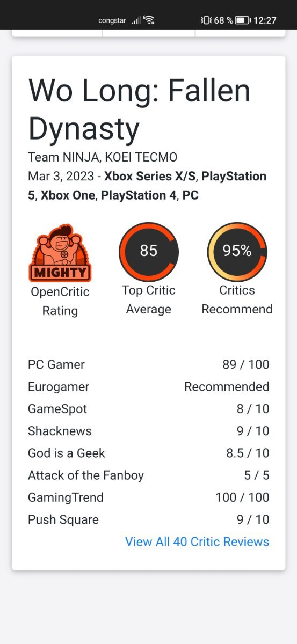Viewport: 297px width, 644px height.
Task: Select the Xbox One platform link
Action: 68,195
